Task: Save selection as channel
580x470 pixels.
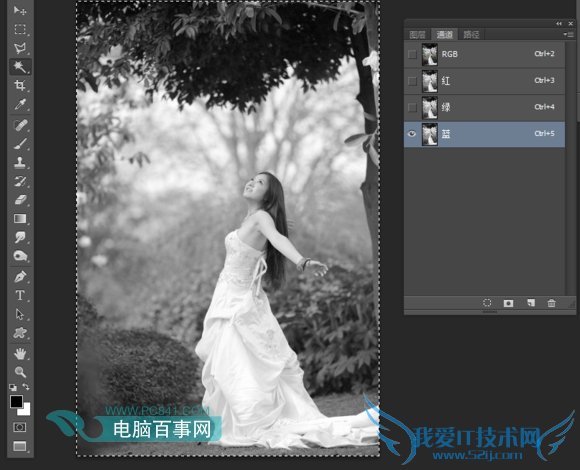Action: (508, 303)
